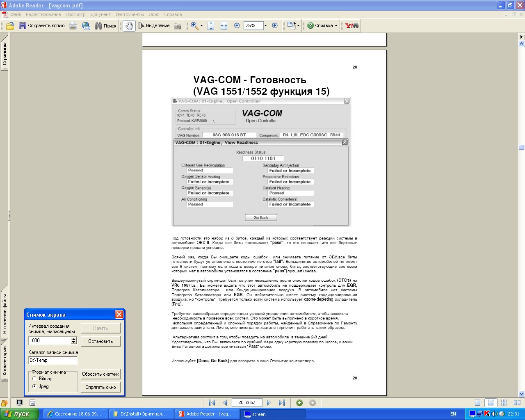Click the Open file folder icon
The image size is (525, 420).
(10, 26)
